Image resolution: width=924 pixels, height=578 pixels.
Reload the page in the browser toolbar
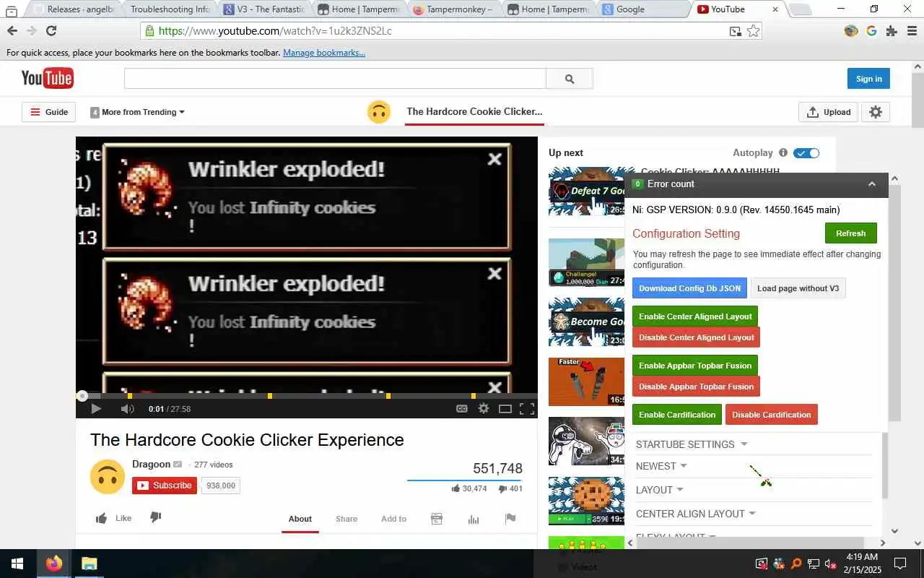click(51, 31)
